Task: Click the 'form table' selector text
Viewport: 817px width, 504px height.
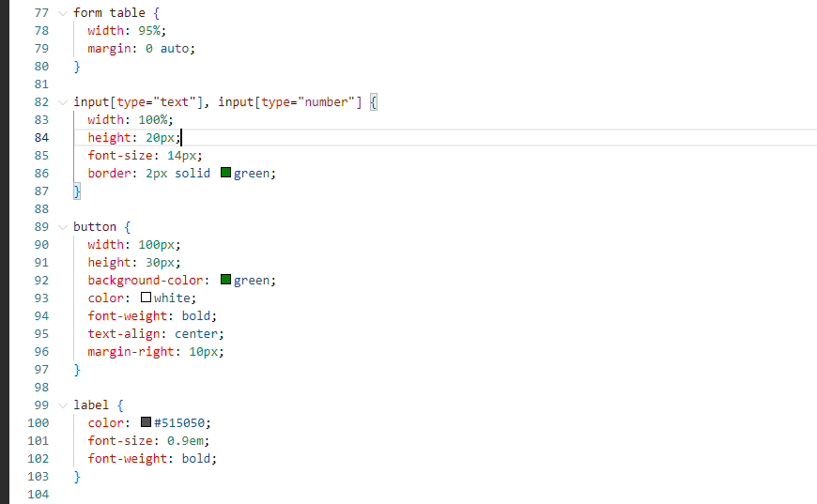Action: click(110, 13)
